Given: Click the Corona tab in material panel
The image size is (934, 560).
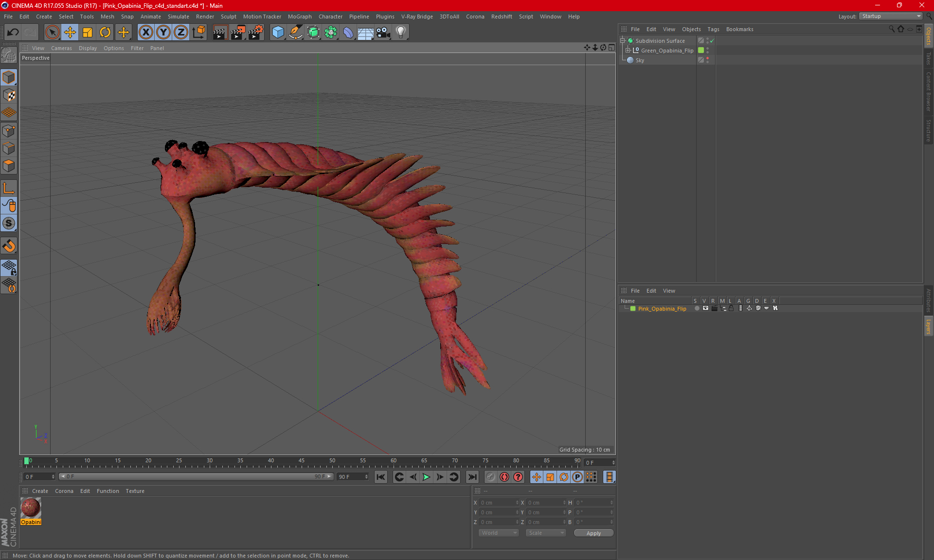Looking at the screenshot, I should (x=64, y=490).
